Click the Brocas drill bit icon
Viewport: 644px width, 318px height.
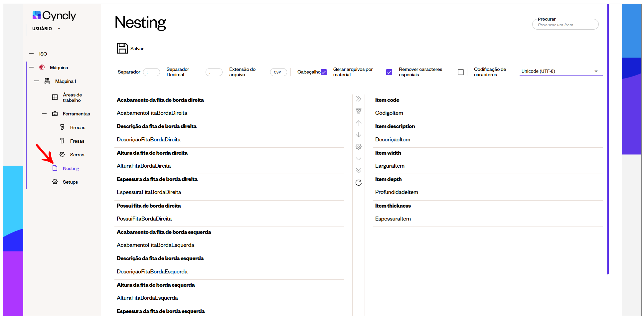pyautogui.click(x=62, y=127)
